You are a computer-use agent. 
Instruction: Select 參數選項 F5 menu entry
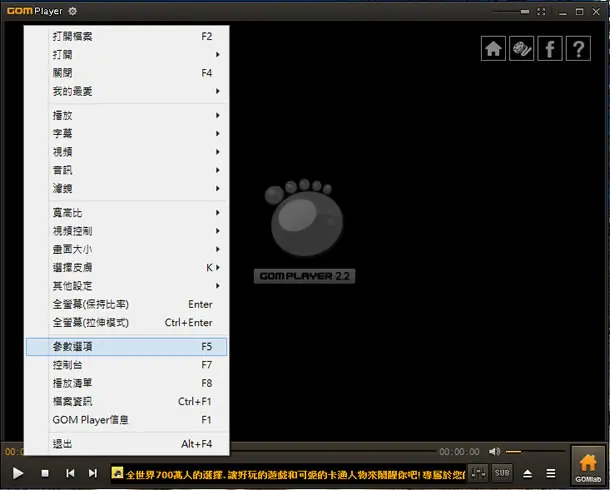click(126, 346)
